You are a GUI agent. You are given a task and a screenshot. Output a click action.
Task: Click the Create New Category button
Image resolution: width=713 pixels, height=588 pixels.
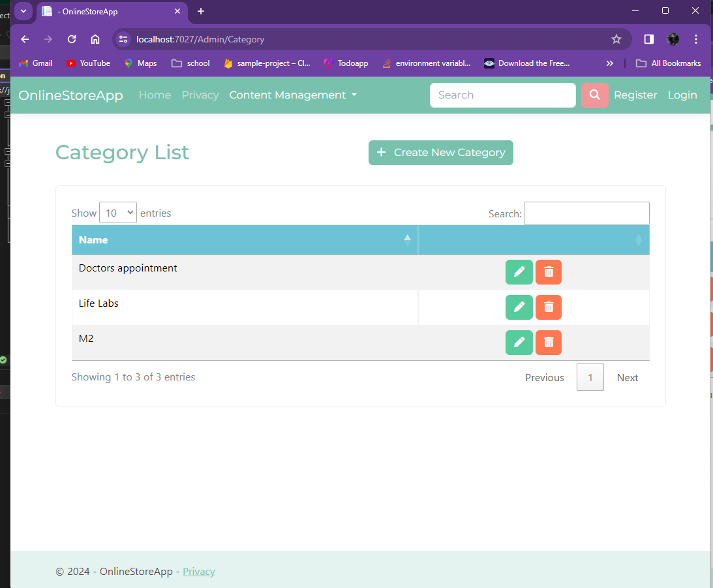[x=441, y=153]
